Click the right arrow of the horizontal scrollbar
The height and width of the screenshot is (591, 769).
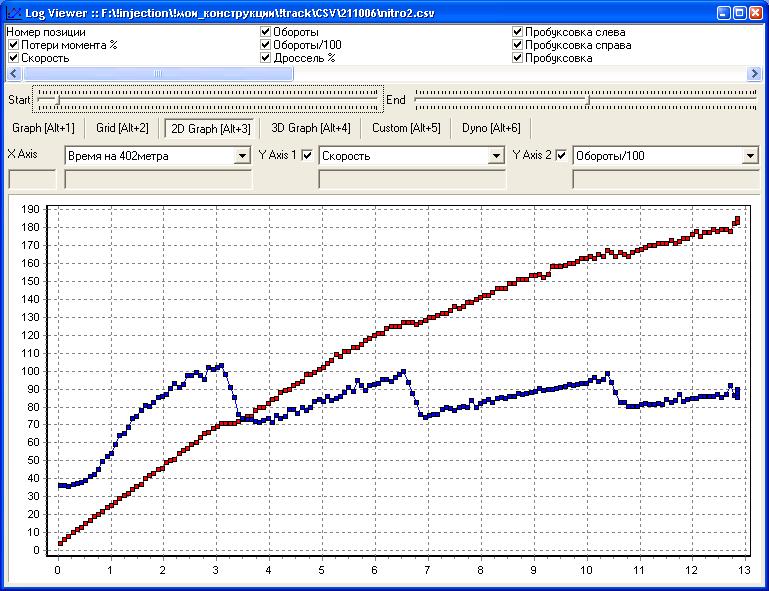[x=754, y=74]
